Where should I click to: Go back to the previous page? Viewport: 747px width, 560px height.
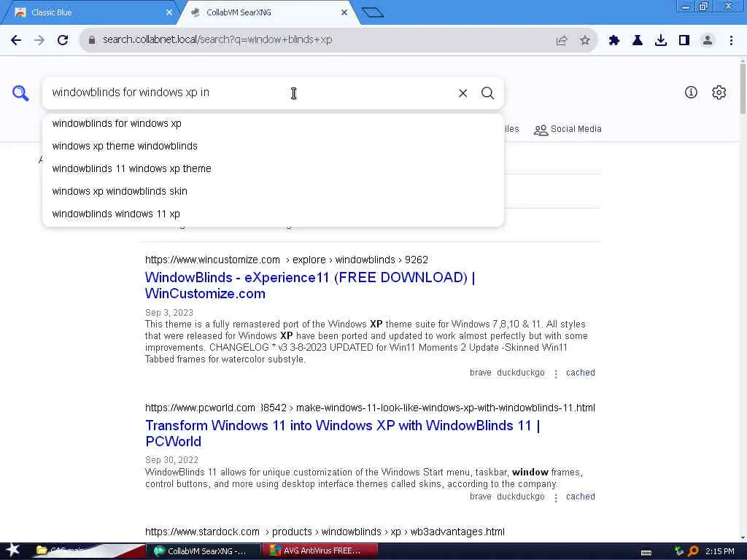coord(16,40)
